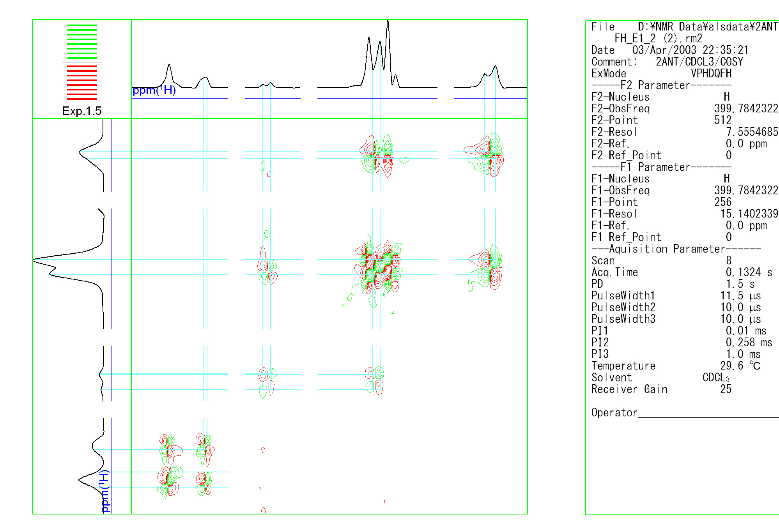Click the F2-Resol 7.5554685 row
This screenshot has height=532, width=779.
(685, 132)
